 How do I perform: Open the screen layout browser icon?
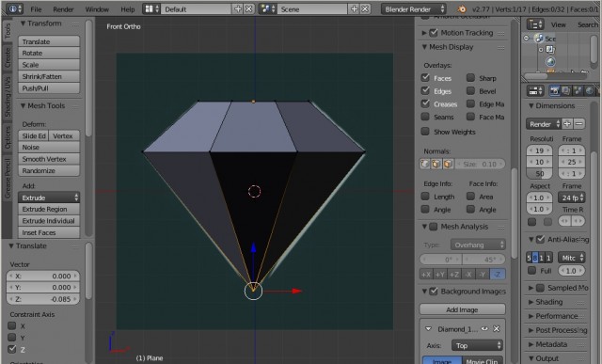150,8
